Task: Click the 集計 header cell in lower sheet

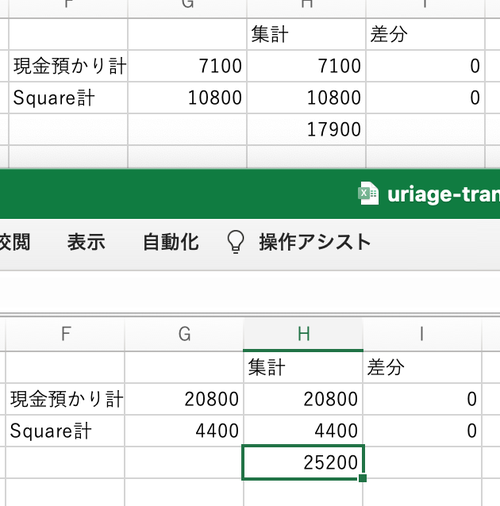Action: pyautogui.click(x=303, y=367)
